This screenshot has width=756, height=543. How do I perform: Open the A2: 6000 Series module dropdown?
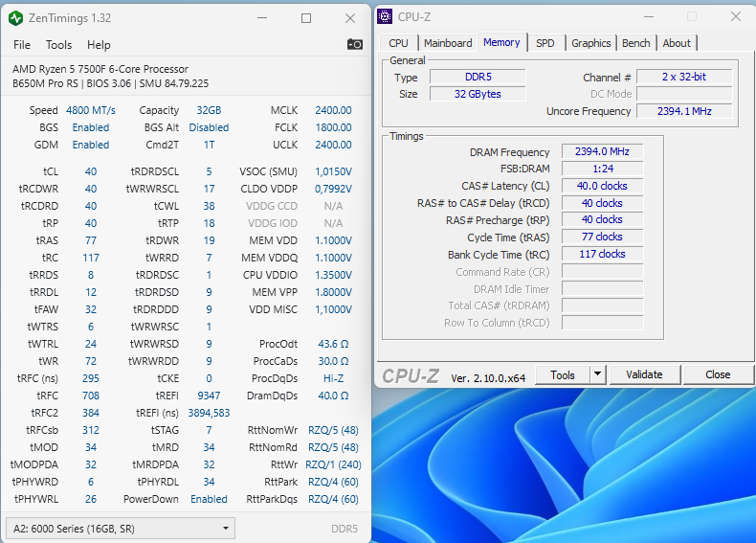coord(121,529)
